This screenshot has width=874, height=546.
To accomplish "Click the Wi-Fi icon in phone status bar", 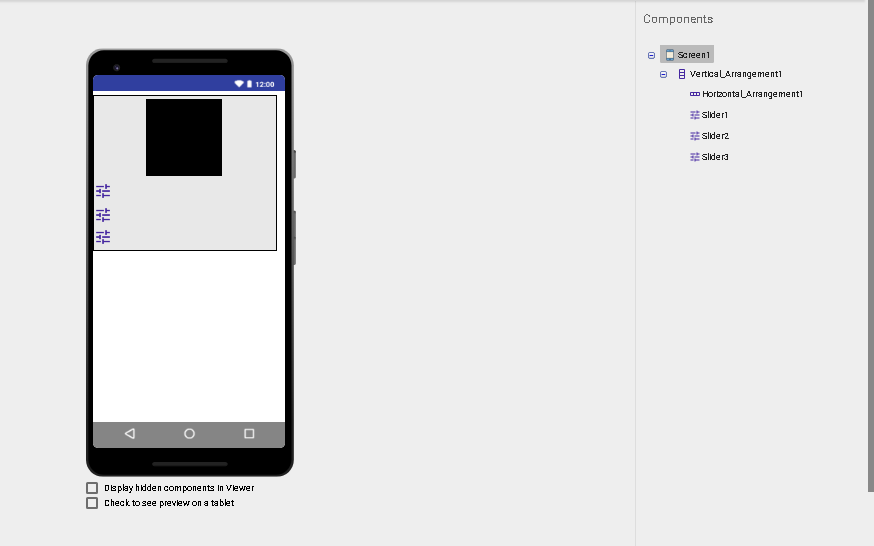I will (x=239, y=84).
